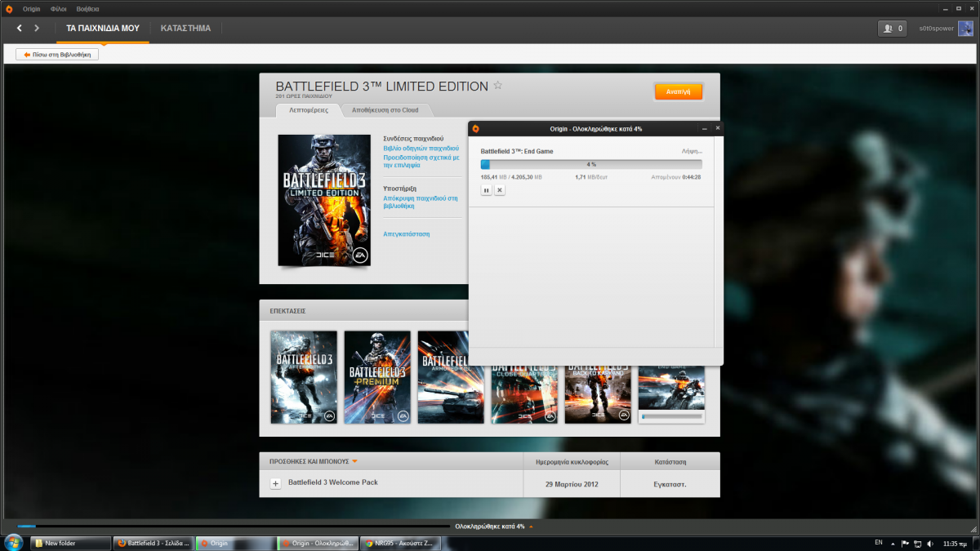
Task: Mark Battlefield 3 as favorite with star
Action: coord(497,86)
